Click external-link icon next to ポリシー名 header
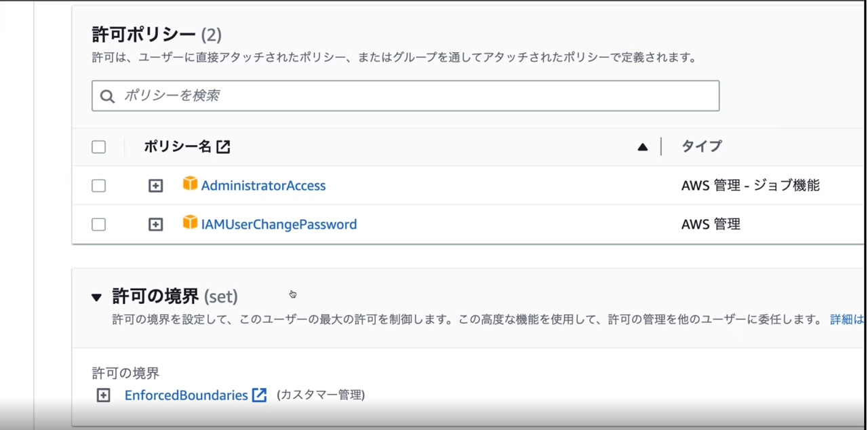Image resolution: width=868 pixels, height=430 pixels. point(223,146)
